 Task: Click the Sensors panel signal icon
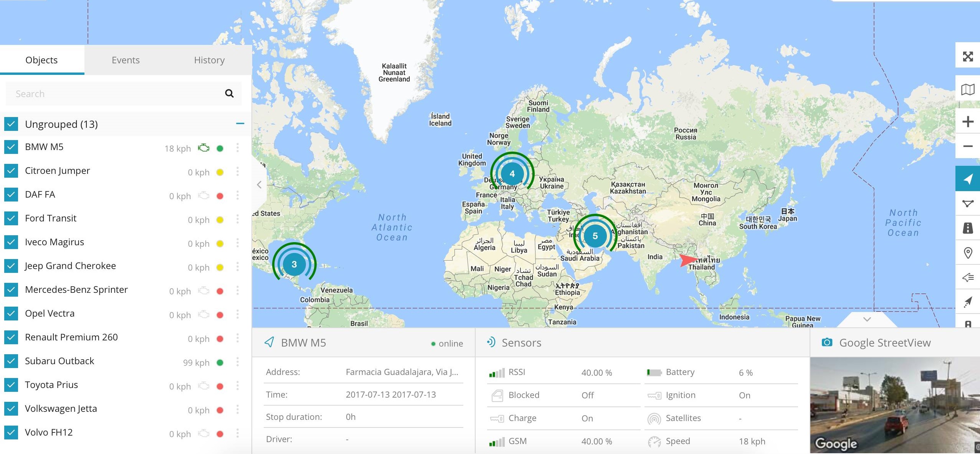click(491, 342)
